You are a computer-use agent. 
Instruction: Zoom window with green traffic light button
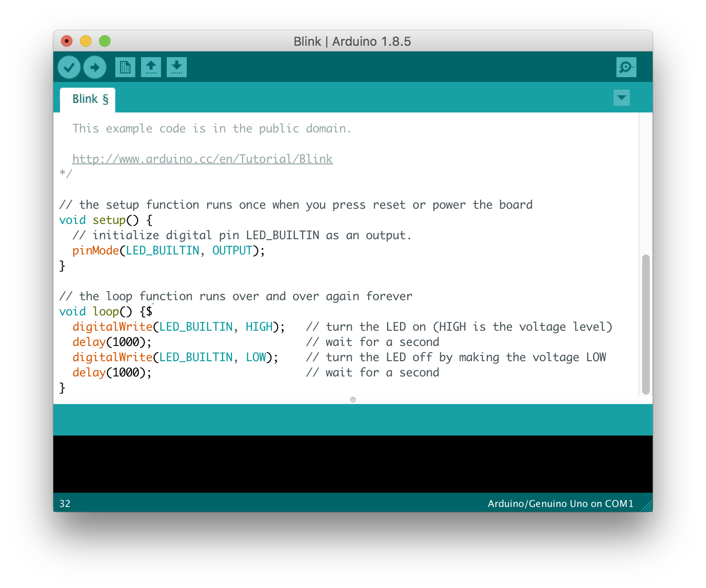pos(104,41)
